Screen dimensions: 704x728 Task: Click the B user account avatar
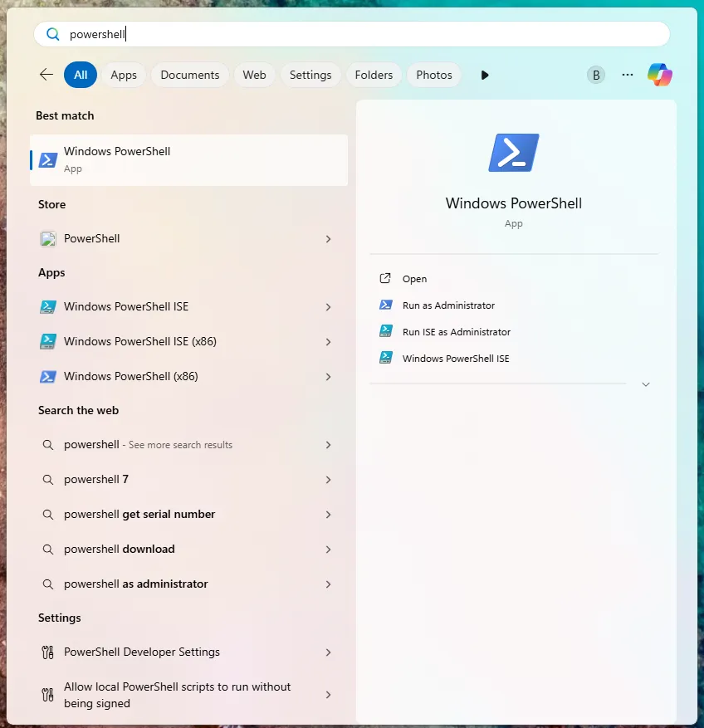596,75
